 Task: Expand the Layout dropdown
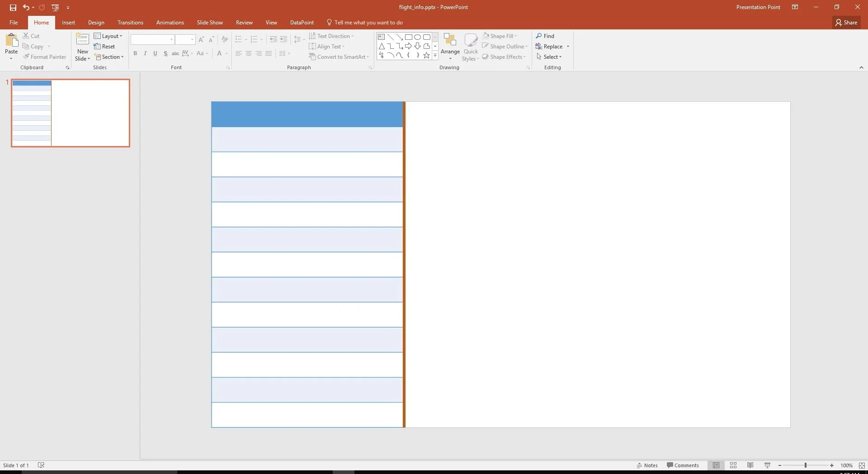pyautogui.click(x=108, y=36)
